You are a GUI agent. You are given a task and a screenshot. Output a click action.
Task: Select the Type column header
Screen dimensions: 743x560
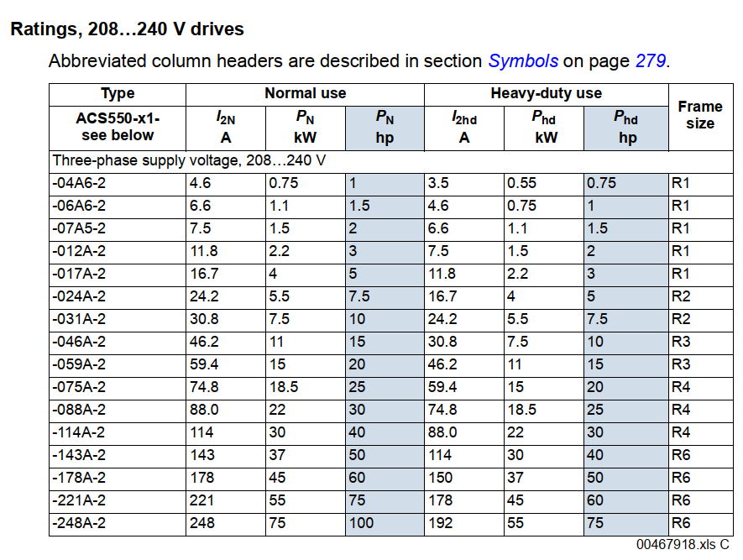(118, 94)
